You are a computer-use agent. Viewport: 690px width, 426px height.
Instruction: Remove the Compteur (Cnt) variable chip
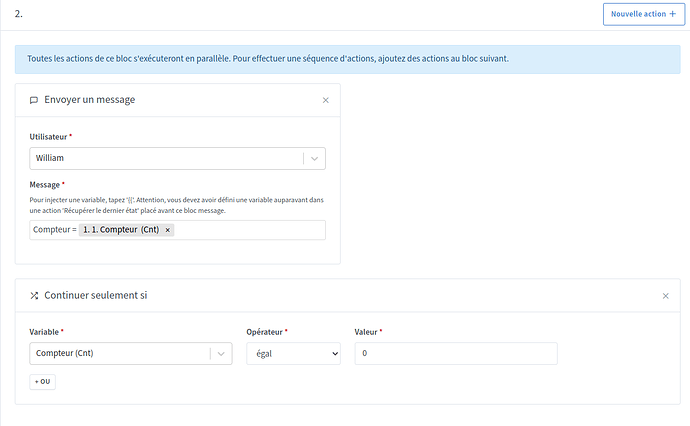pyautogui.click(x=168, y=230)
